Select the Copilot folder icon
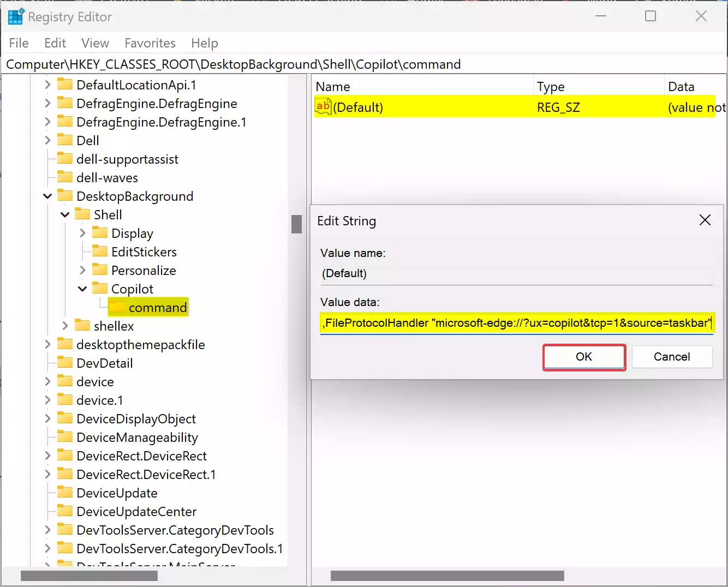Image resolution: width=728 pixels, height=587 pixels. (x=100, y=289)
